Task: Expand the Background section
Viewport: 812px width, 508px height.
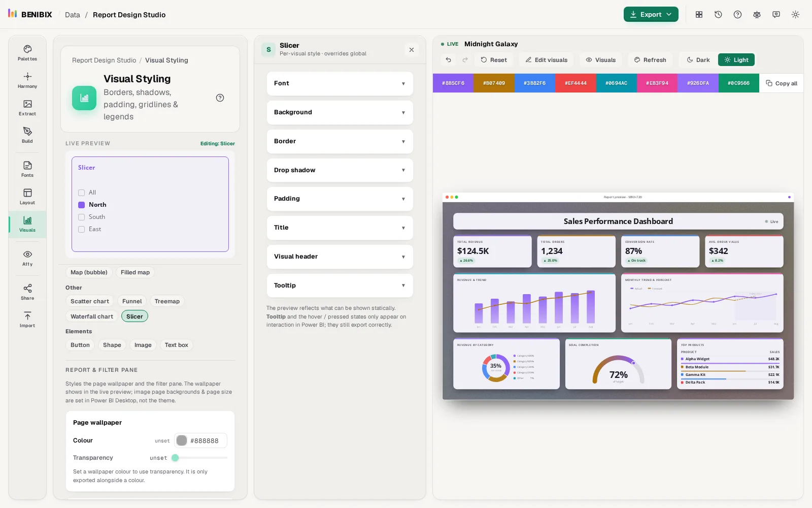Action: click(x=340, y=112)
